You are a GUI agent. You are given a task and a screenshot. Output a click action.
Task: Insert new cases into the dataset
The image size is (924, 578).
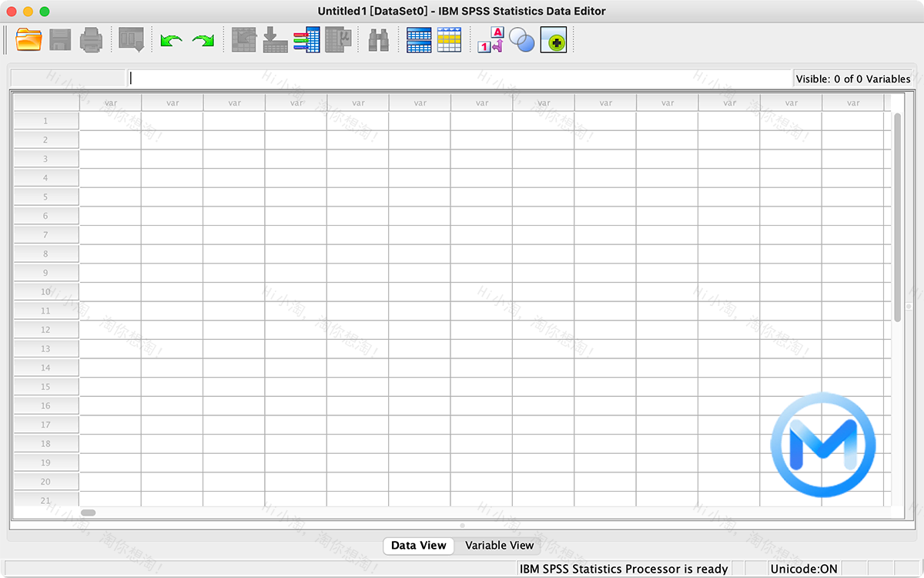tap(418, 40)
